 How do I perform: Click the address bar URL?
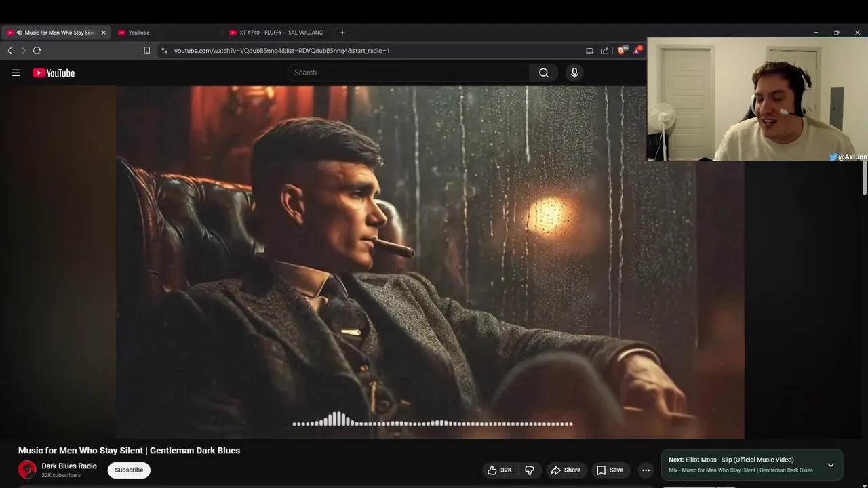click(x=281, y=51)
